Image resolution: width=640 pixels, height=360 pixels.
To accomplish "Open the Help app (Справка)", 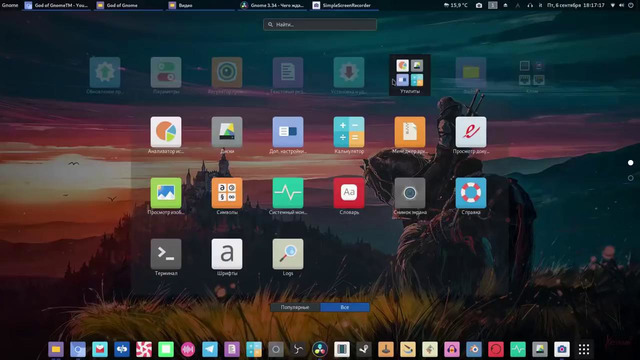I will click(x=471, y=193).
